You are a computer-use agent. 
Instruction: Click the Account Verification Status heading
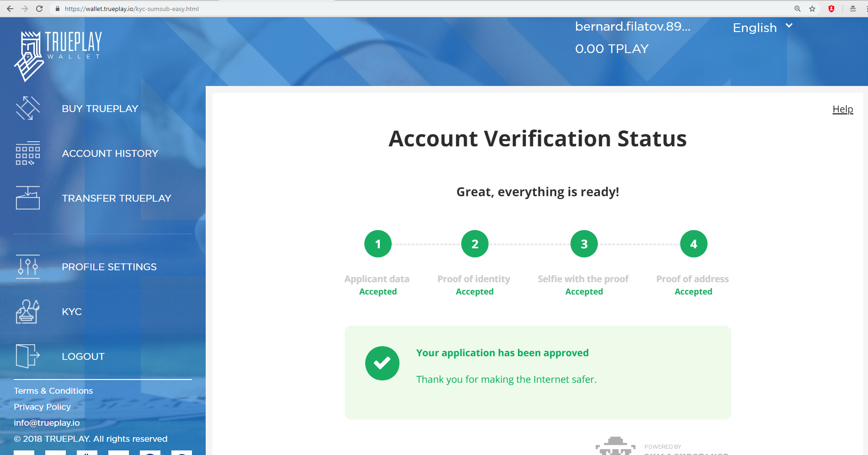coord(538,139)
